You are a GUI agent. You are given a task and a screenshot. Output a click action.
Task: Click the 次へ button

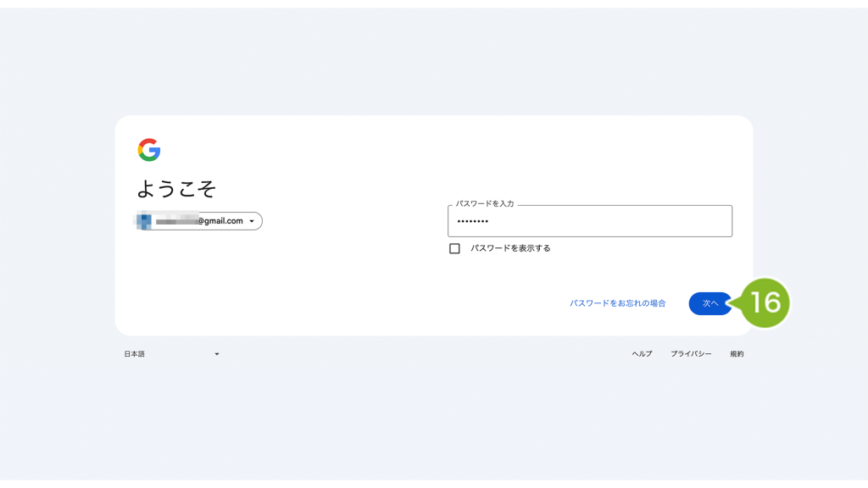709,303
